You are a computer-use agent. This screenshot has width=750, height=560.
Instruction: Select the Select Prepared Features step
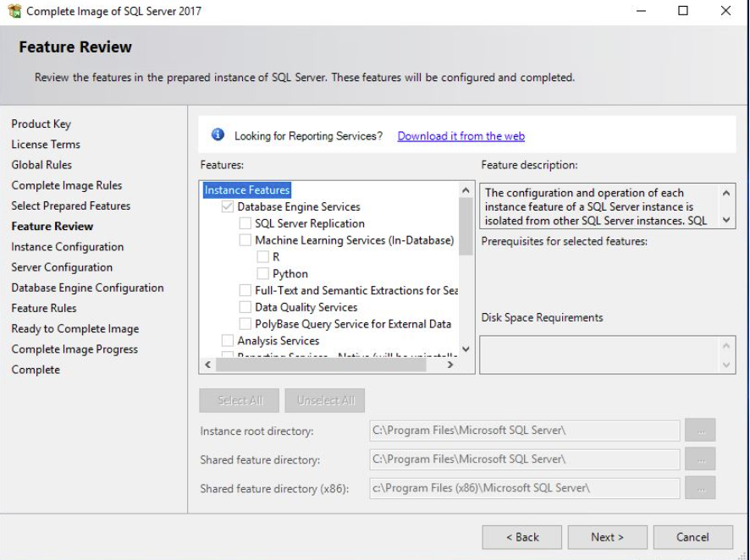[71, 206]
